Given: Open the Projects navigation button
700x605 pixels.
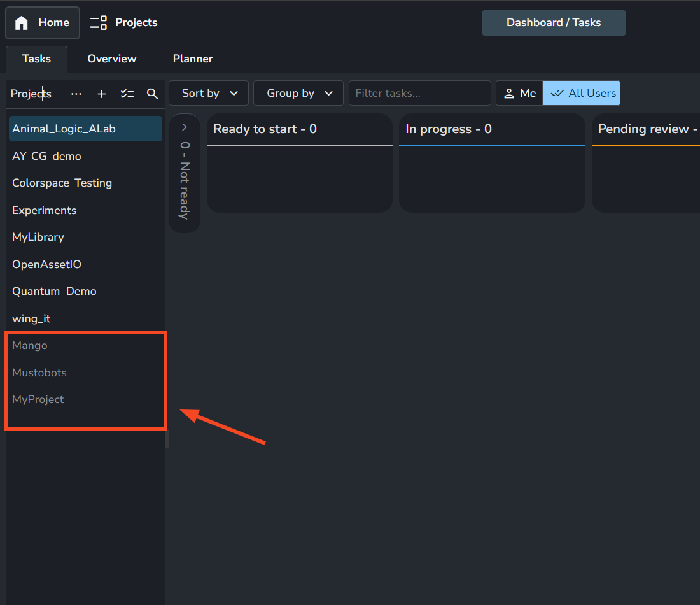Looking at the screenshot, I should [123, 23].
